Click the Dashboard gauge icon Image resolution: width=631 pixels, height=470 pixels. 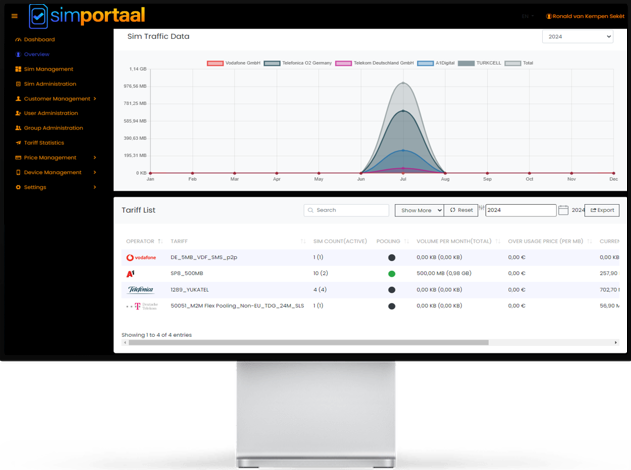click(x=18, y=39)
